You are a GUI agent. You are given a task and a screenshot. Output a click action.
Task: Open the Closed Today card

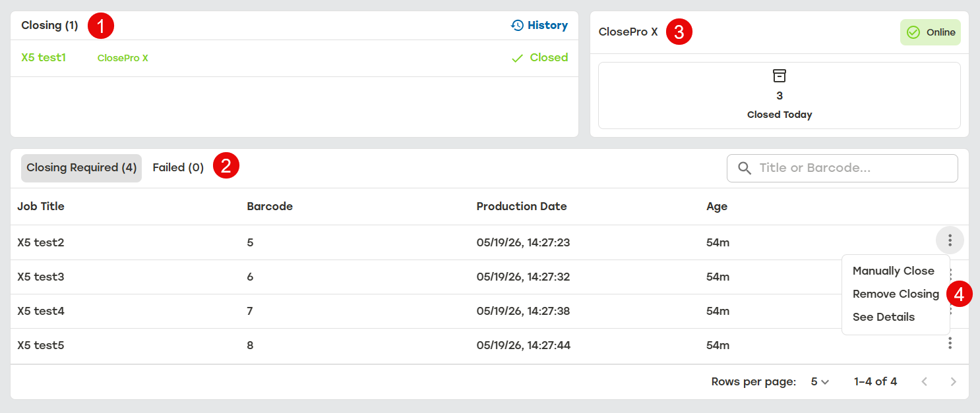click(x=780, y=96)
